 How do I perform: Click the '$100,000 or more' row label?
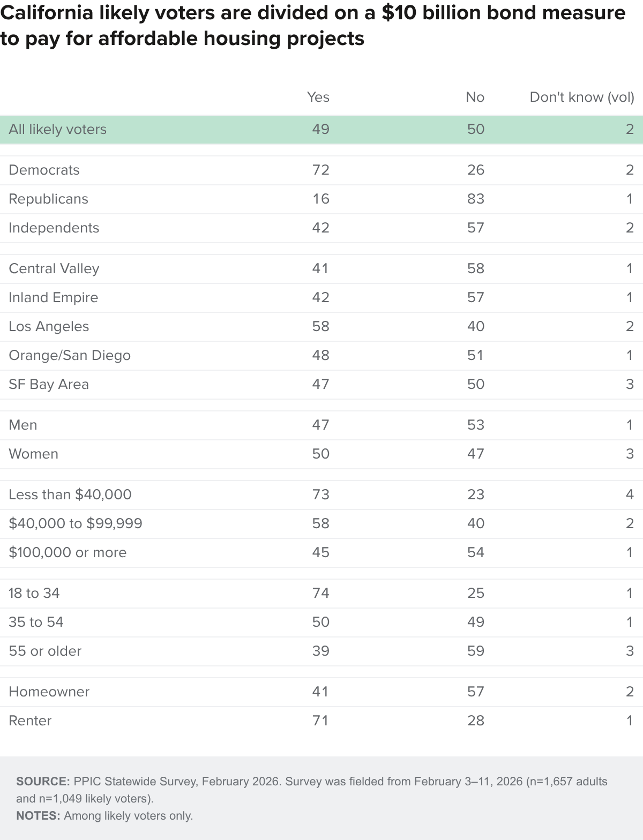pos(68,552)
